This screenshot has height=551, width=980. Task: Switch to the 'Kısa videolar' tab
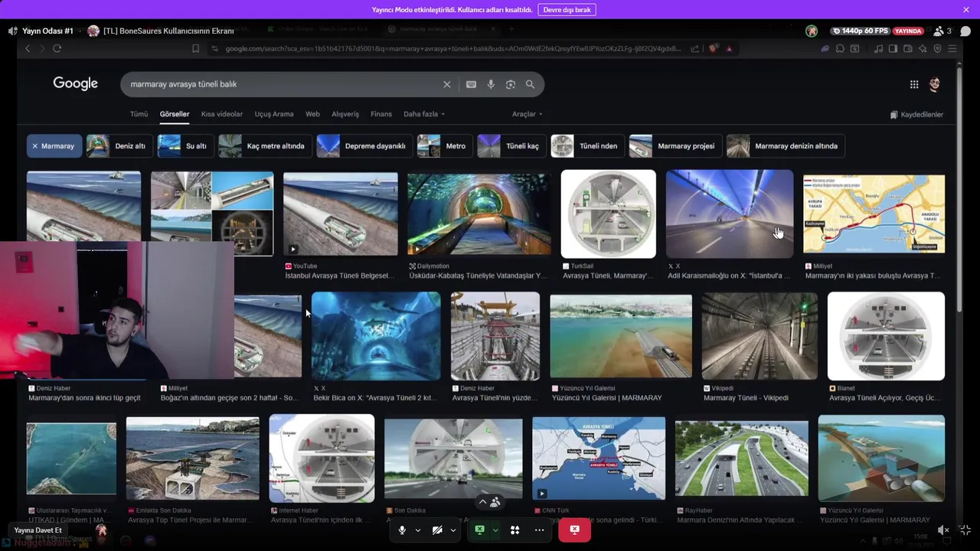click(222, 114)
